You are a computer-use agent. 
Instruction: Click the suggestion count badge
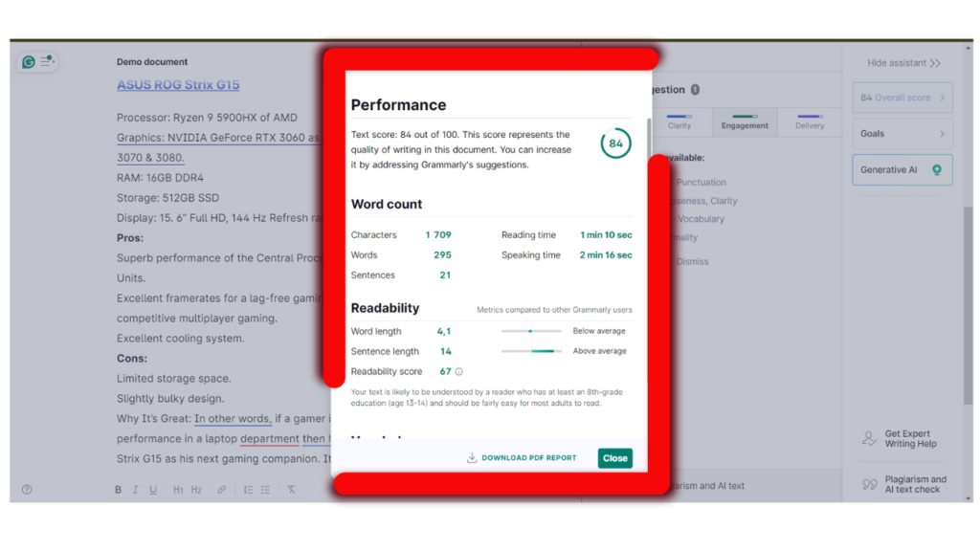(x=695, y=90)
